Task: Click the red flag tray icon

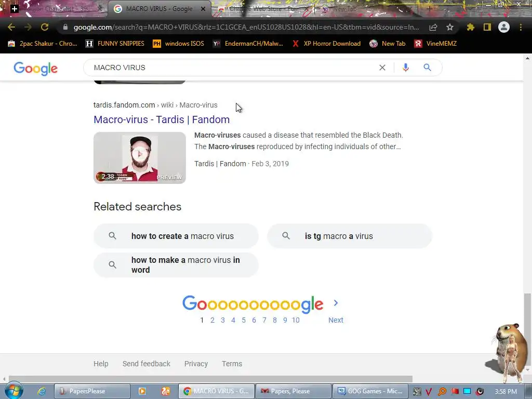Action: (455, 391)
